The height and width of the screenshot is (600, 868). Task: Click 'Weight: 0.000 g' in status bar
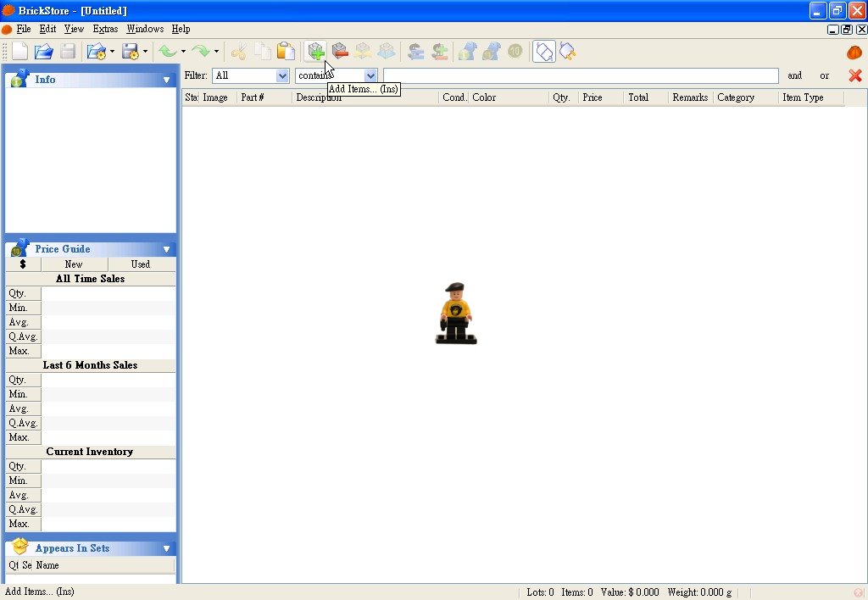pyautogui.click(x=699, y=592)
